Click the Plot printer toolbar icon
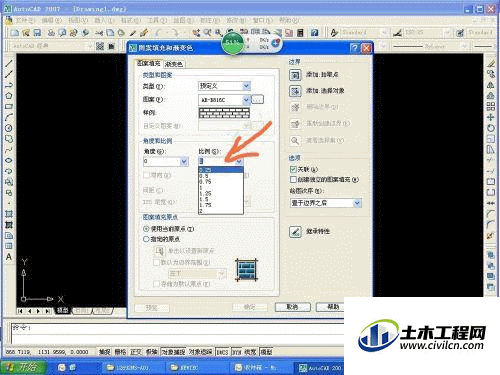The image size is (500, 375). tap(51, 33)
